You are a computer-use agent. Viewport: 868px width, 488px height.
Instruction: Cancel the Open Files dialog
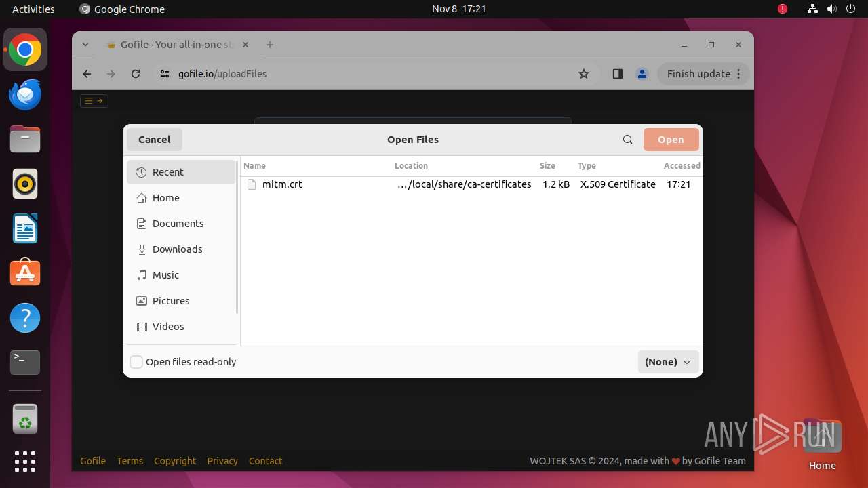(x=155, y=140)
